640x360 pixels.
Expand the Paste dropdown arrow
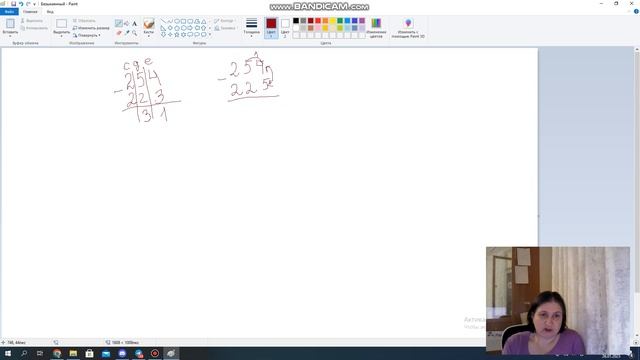pos(10,36)
